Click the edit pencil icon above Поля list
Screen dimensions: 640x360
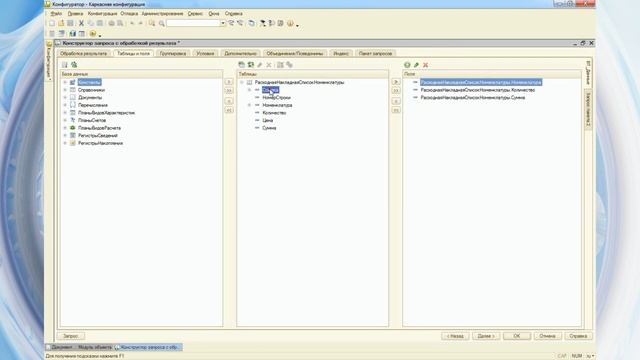[x=416, y=65]
